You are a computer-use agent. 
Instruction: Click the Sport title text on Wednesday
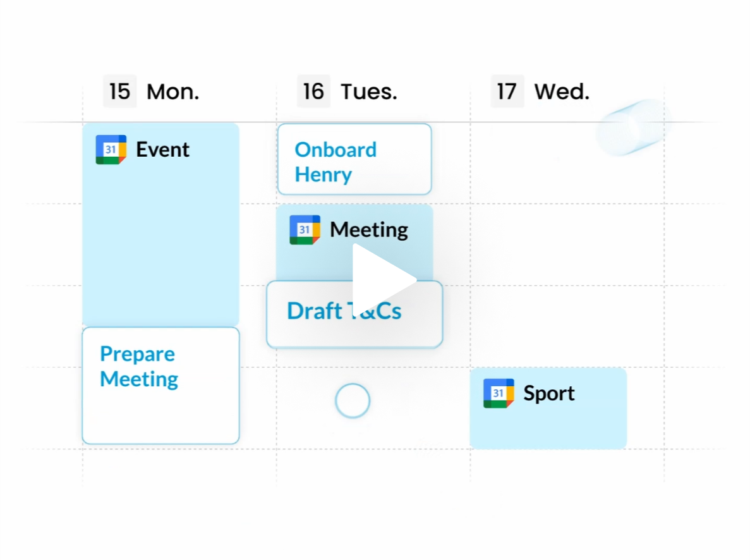point(548,394)
